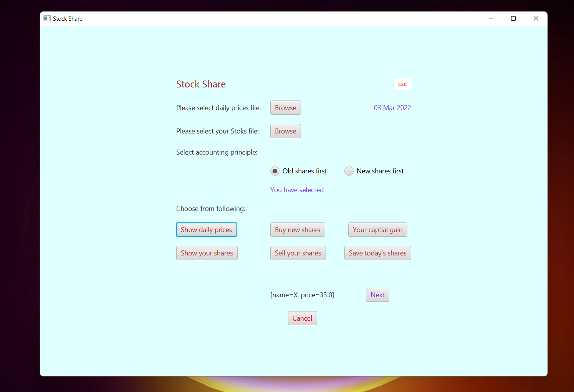574x392 pixels.
Task: Click Sell your shares
Action: (x=298, y=253)
